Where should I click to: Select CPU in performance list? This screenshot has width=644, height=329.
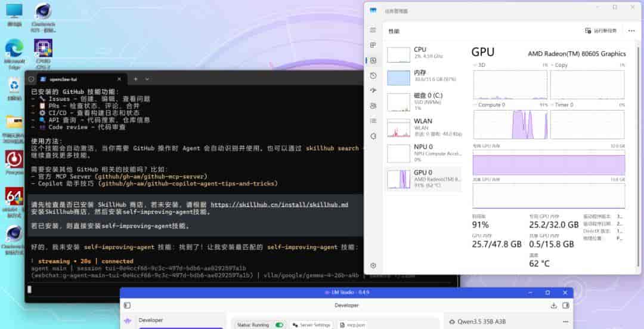click(x=424, y=54)
